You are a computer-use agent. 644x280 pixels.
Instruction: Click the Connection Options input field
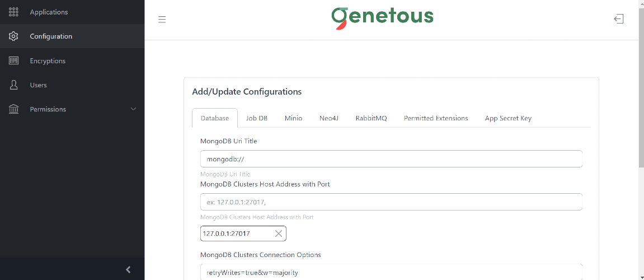[x=392, y=272]
